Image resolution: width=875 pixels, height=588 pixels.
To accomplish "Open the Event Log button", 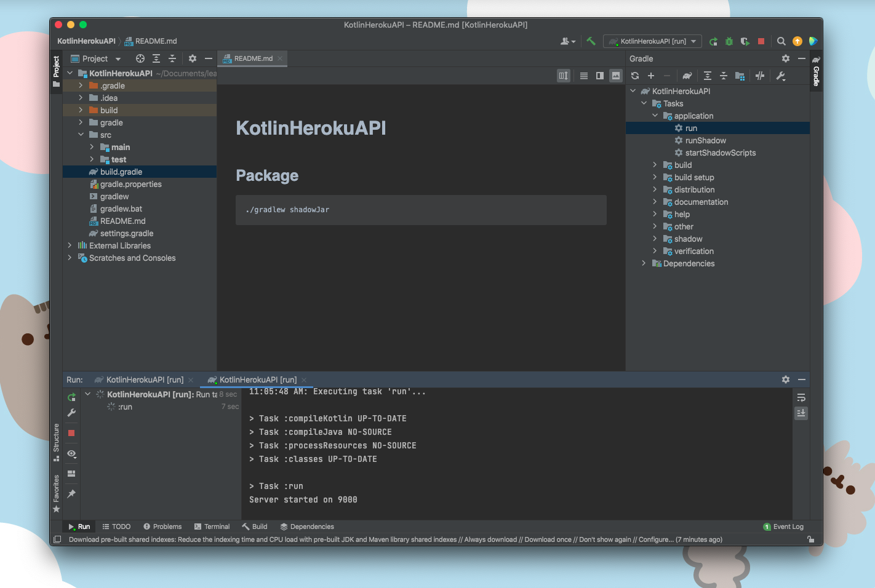I will 783,526.
